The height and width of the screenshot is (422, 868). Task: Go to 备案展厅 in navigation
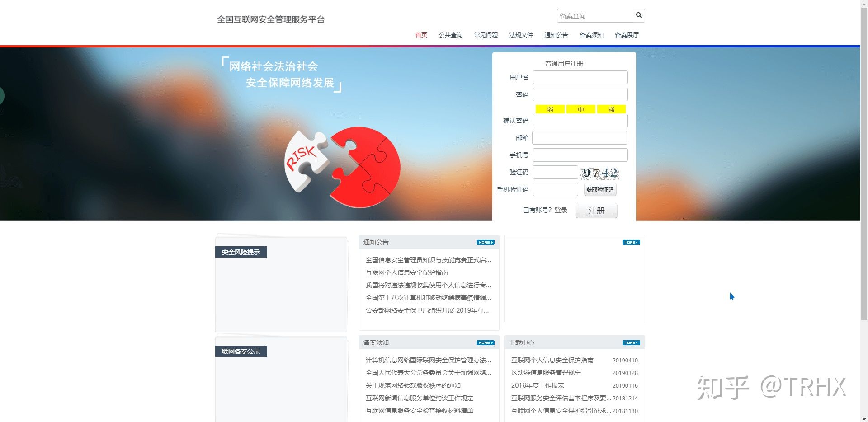point(627,35)
